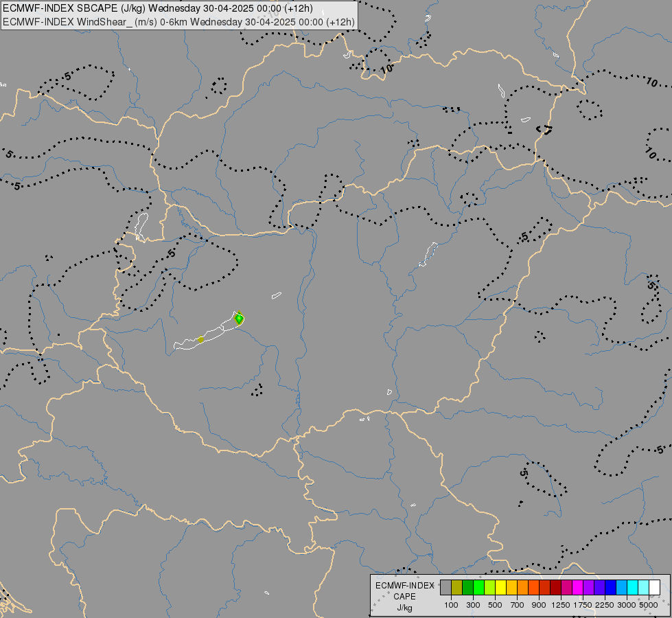Click the 900 legend tick label
672x618 pixels.
(x=539, y=605)
